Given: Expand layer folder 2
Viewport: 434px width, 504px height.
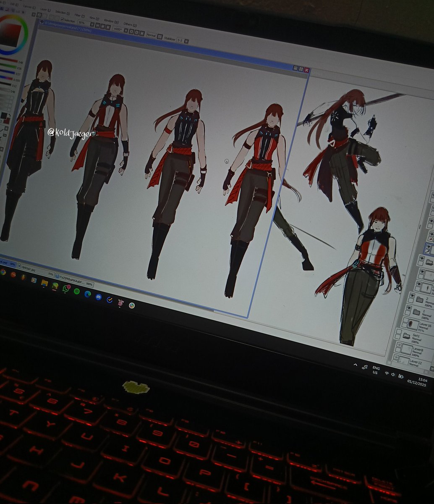Looking at the screenshot, I should [x=419, y=299].
